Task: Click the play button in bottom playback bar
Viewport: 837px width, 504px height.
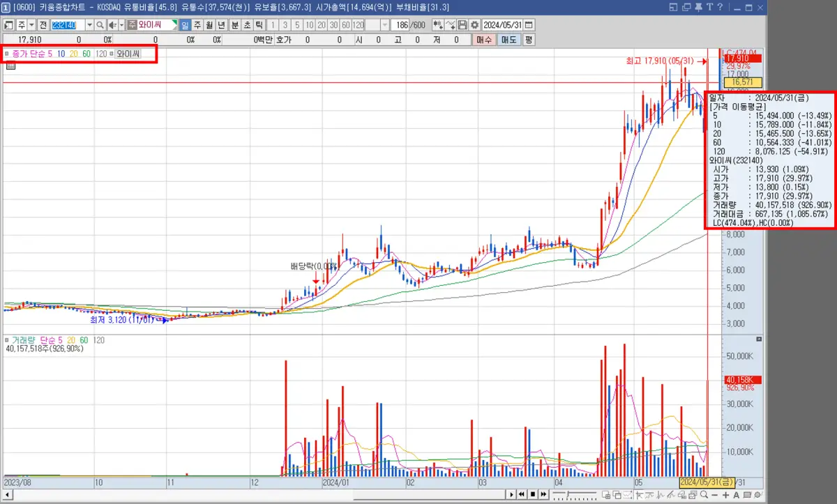Action: pos(511,494)
